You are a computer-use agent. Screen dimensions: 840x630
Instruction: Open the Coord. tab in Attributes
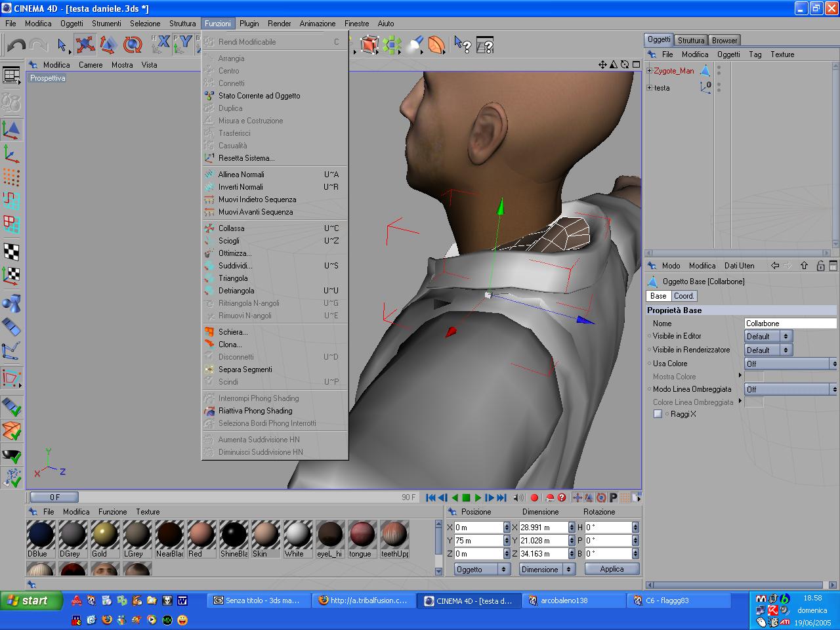[684, 296]
